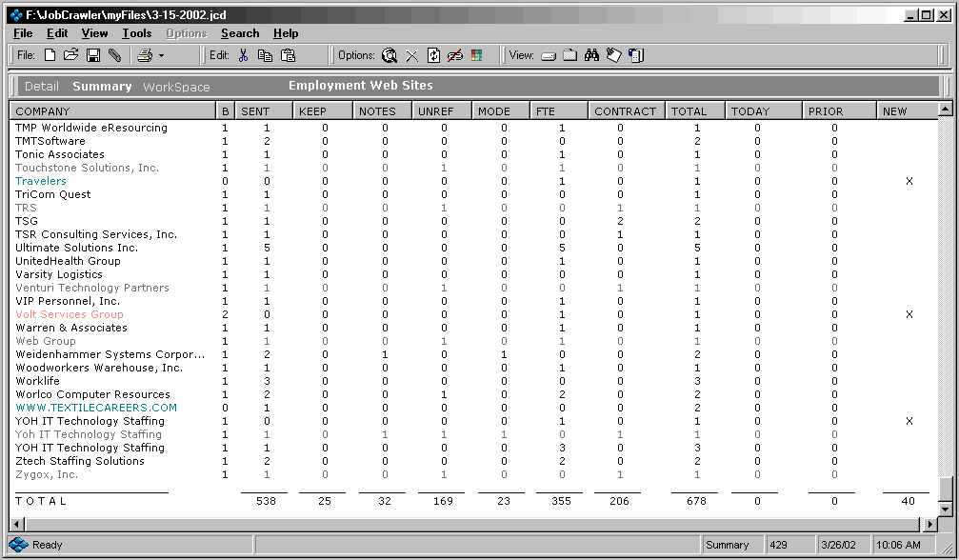Viewport: 959px width, 560px height.
Task: Open the Edit menu
Action: click(x=57, y=33)
